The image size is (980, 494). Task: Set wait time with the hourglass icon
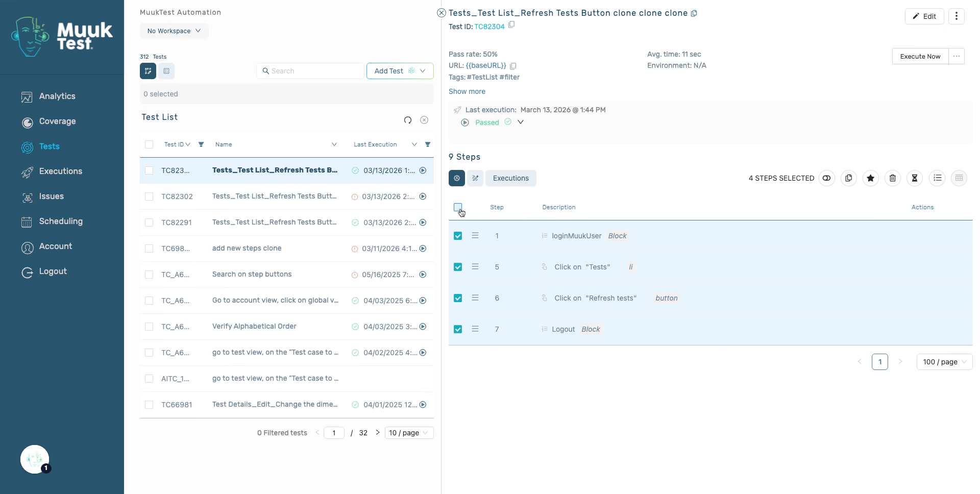tap(915, 178)
